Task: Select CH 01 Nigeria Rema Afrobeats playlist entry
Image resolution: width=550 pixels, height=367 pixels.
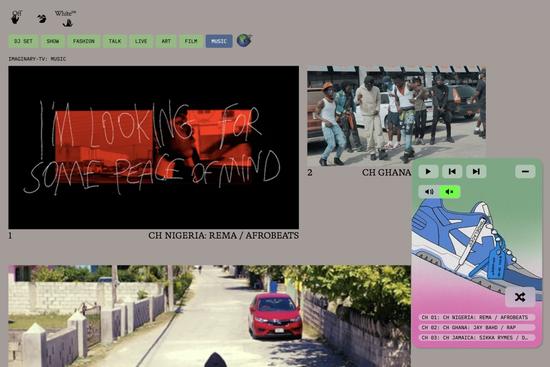Action: click(x=476, y=317)
